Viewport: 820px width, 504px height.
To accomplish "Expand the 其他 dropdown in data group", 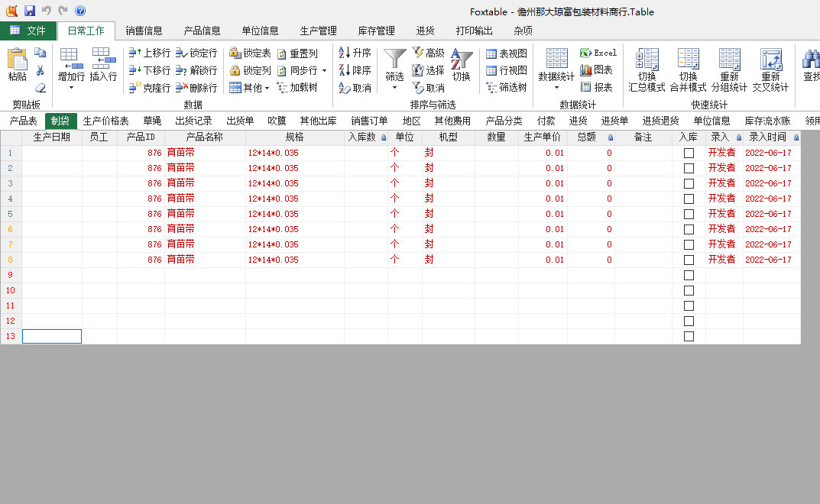I will point(267,88).
